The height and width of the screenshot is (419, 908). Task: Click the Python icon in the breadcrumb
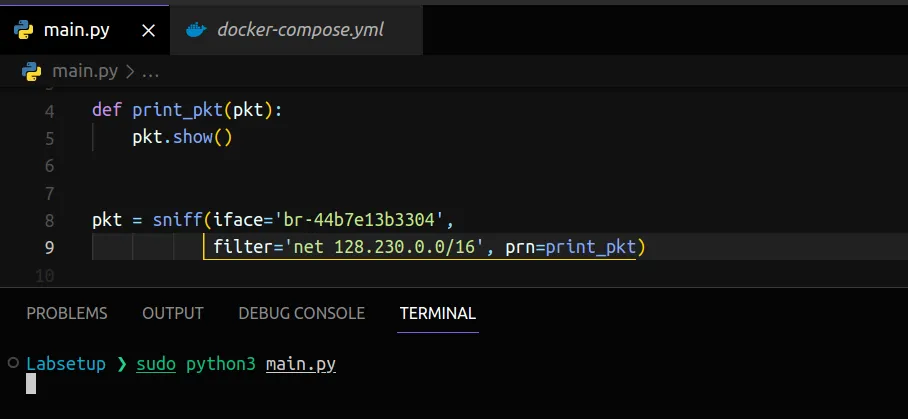point(32,72)
